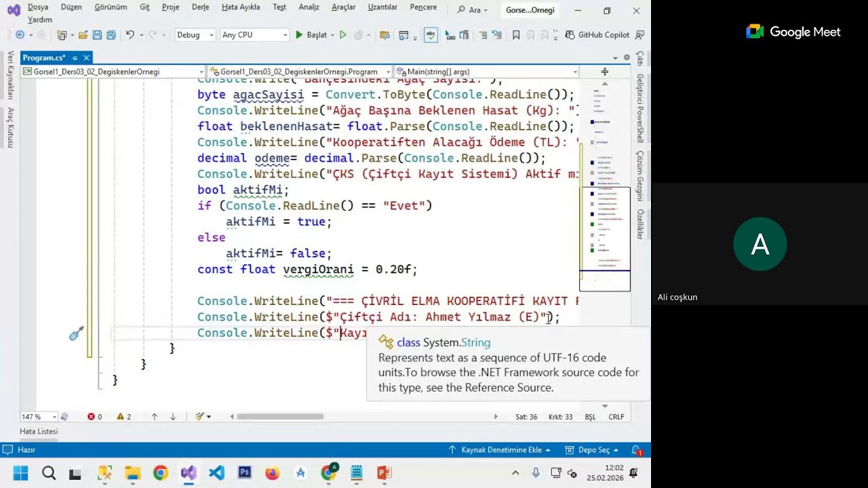868x488 pixels.
Task: Go to previous issue with up arrow
Action: (155, 417)
